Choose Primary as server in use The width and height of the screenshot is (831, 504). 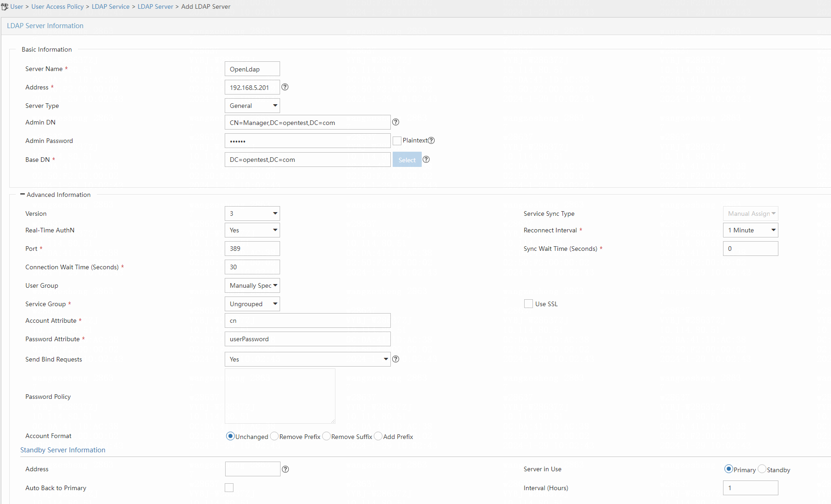(729, 469)
